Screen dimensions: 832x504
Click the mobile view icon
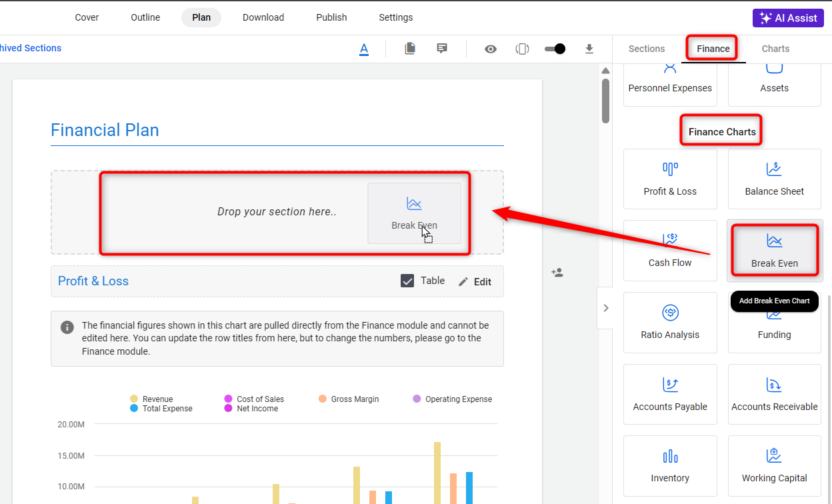(x=523, y=49)
